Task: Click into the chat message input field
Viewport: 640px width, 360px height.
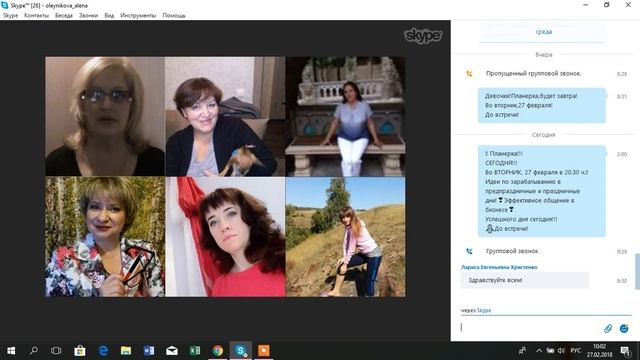Action: click(x=530, y=328)
